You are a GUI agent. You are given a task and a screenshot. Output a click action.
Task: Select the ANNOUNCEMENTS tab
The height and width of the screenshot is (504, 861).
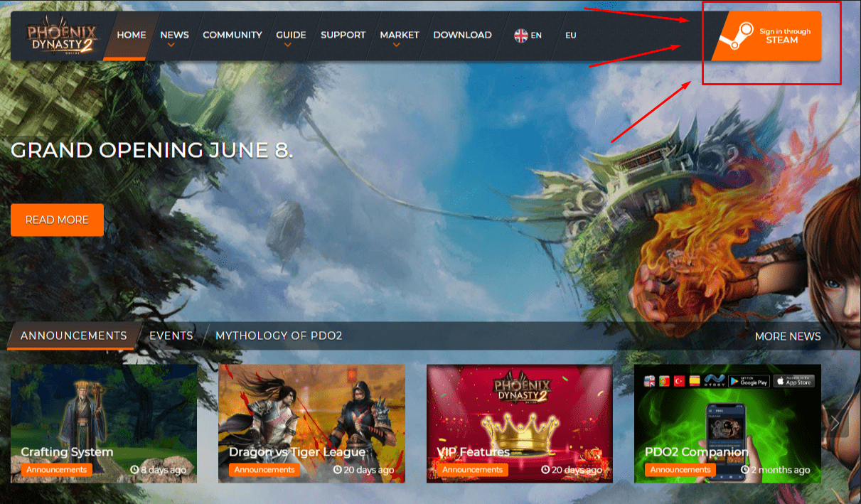73,336
